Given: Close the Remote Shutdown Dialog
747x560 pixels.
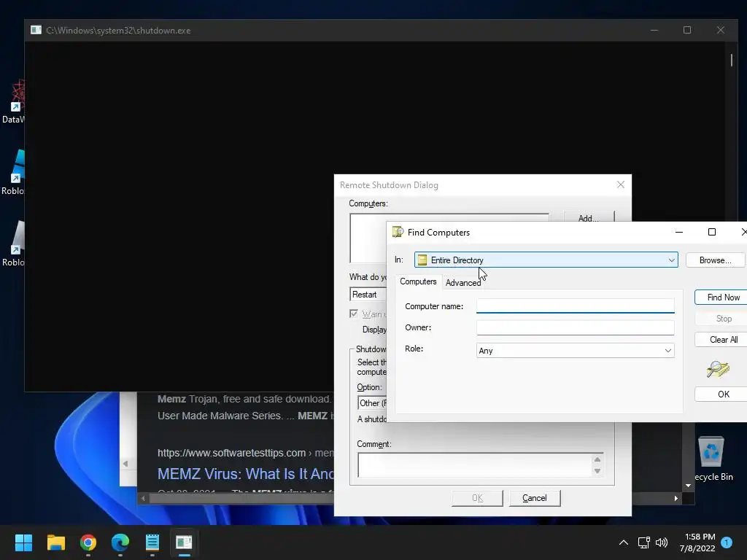Looking at the screenshot, I should (x=620, y=184).
